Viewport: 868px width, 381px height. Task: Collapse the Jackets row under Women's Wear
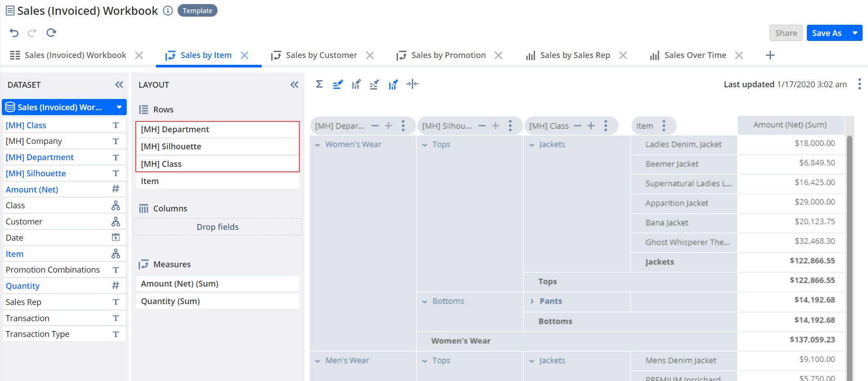click(x=532, y=145)
